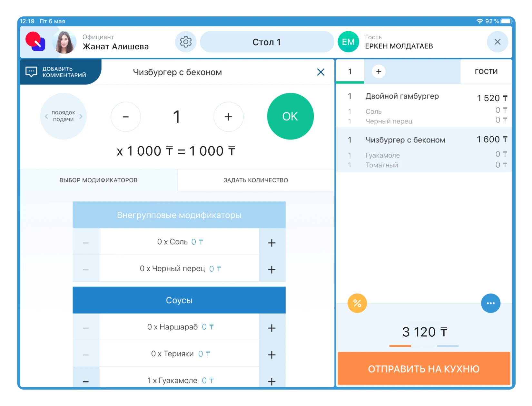
Task: Confirm the item with the green OK button
Action: 290,116
